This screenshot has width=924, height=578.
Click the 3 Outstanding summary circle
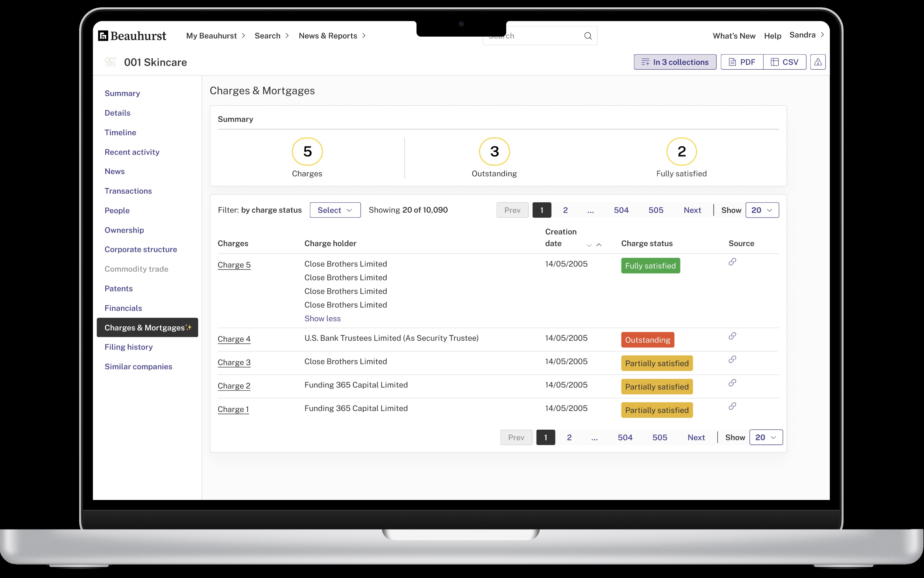494,152
